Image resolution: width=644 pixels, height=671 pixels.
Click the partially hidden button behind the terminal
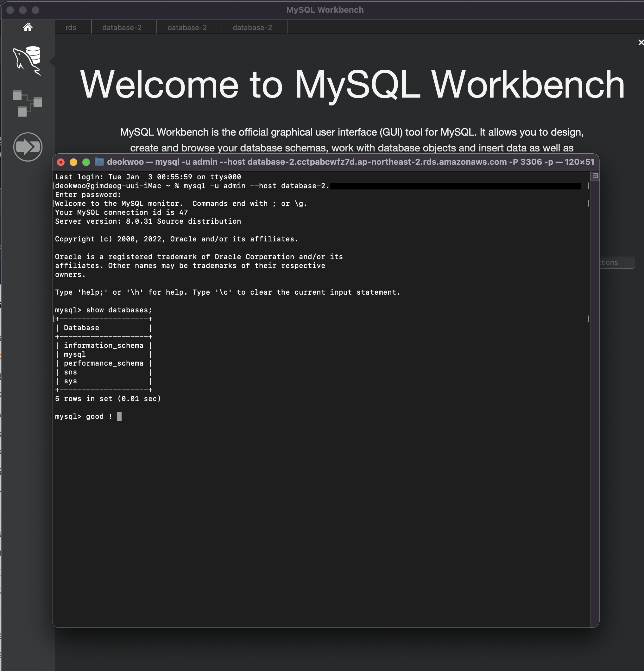click(x=617, y=263)
